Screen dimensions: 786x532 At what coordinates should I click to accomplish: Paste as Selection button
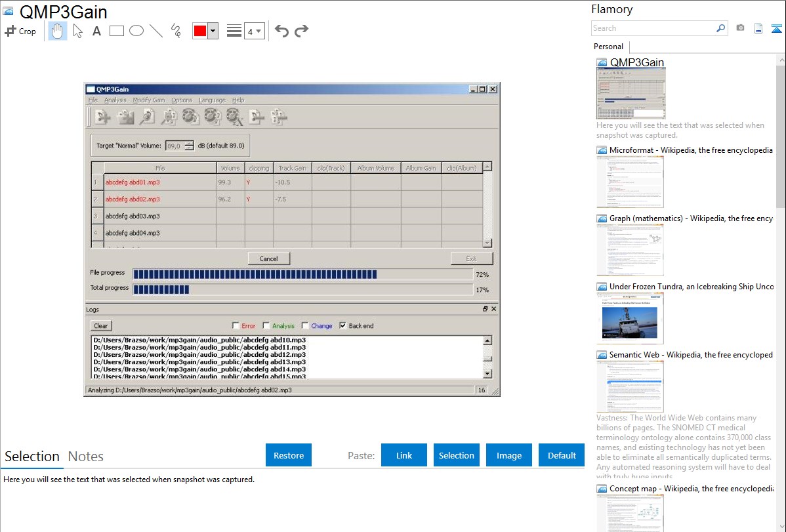click(456, 455)
